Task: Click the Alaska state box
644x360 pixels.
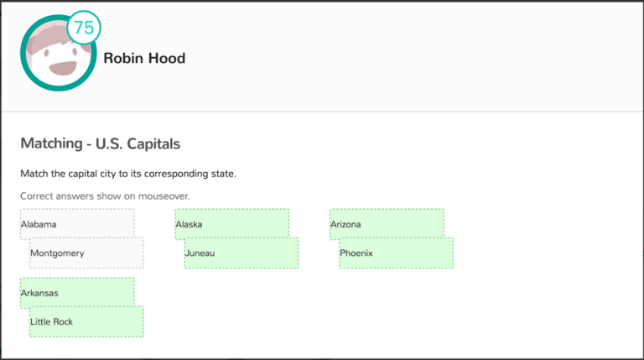Action: tap(232, 224)
